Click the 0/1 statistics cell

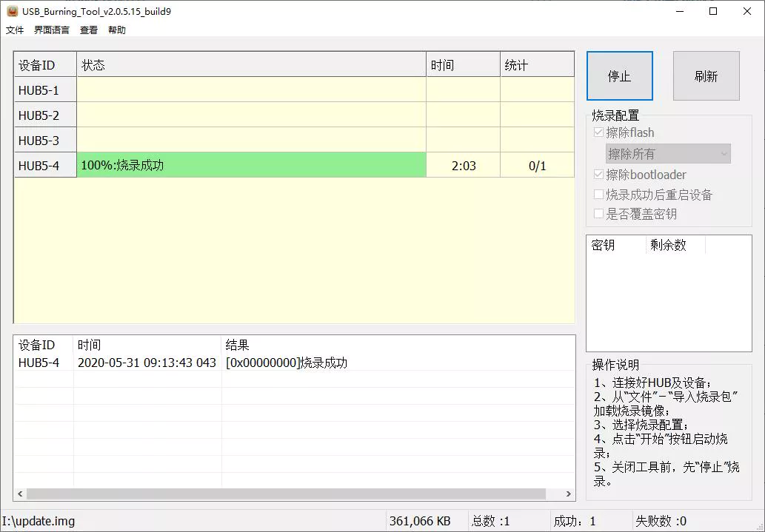[x=537, y=165]
